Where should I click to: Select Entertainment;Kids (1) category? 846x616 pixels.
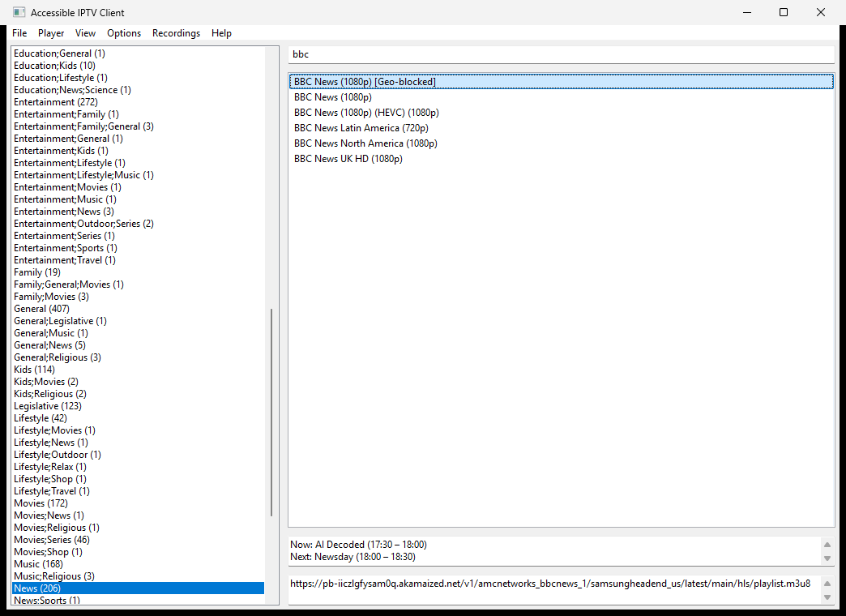[138, 151]
